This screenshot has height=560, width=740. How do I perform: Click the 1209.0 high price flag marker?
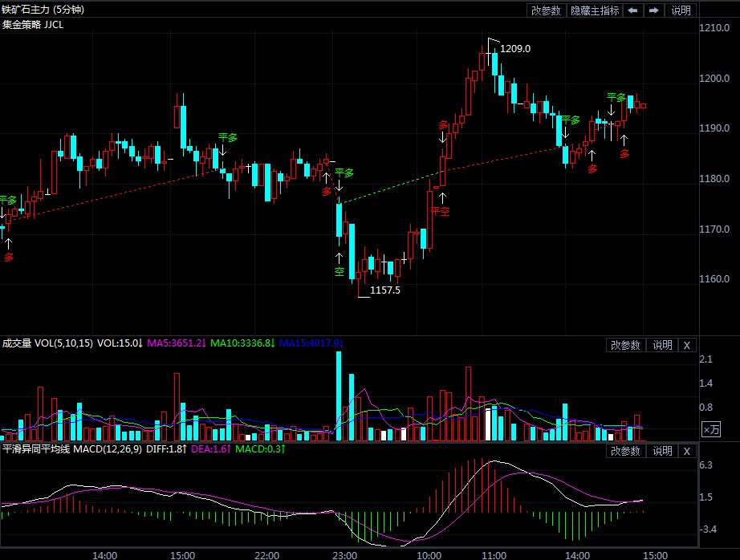point(514,49)
